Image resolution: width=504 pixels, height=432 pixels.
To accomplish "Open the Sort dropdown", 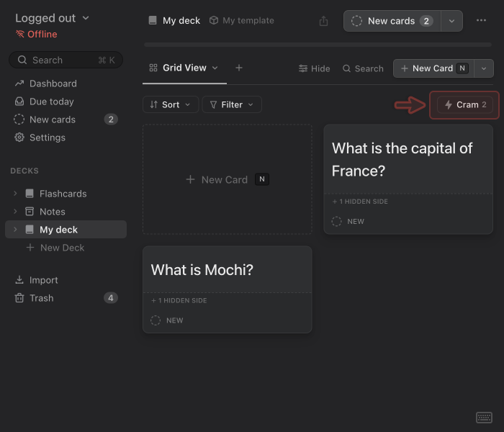I will 171,104.
